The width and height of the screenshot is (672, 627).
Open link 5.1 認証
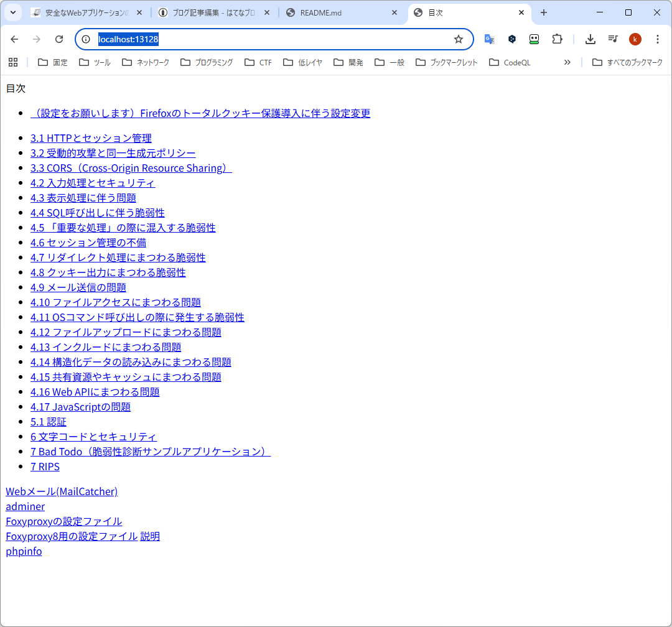pos(49,422)
